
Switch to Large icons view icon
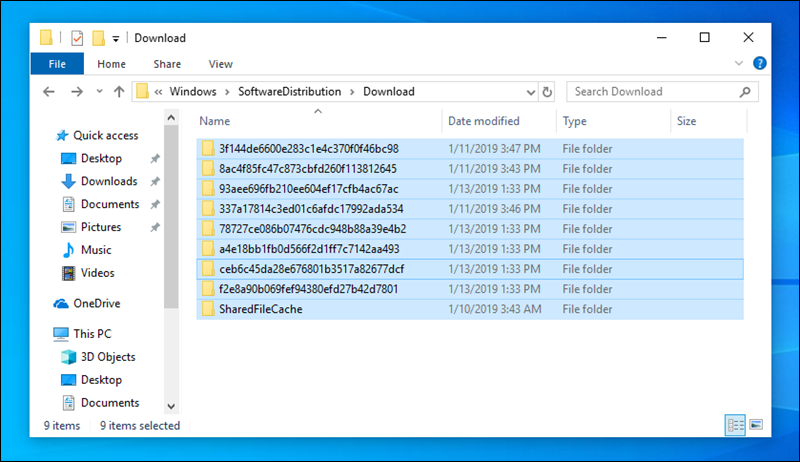pyautogui.click(x=756, y=425)
